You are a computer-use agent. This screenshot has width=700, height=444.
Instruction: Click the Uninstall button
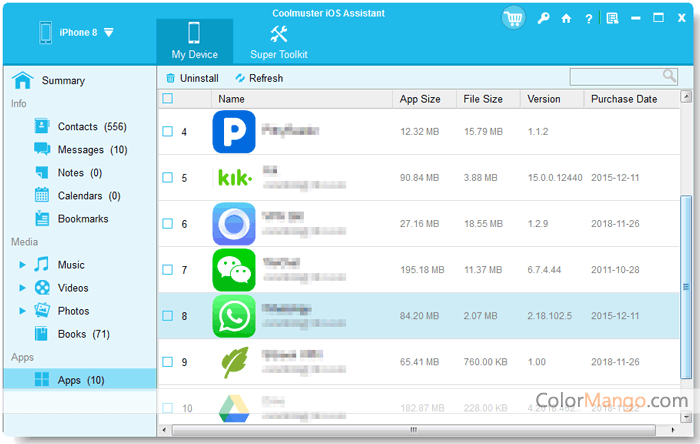tap(192, 78)
